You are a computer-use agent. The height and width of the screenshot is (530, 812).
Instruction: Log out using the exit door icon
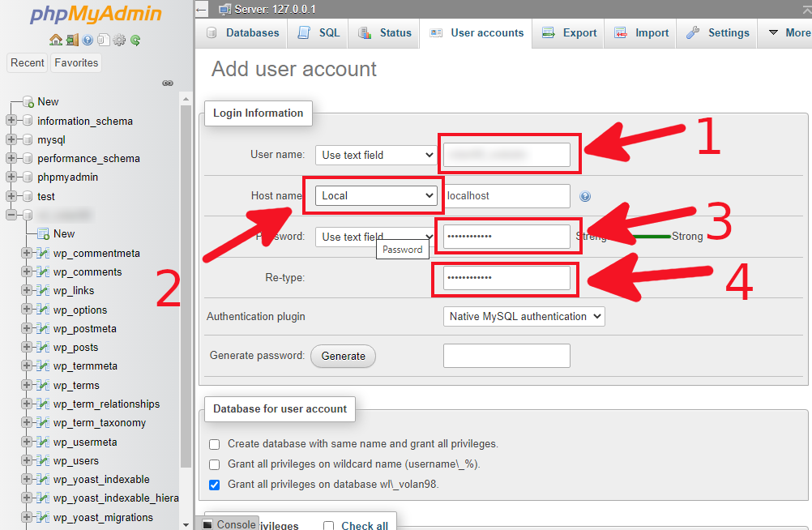pyautogui.click(x=71, y=40)
